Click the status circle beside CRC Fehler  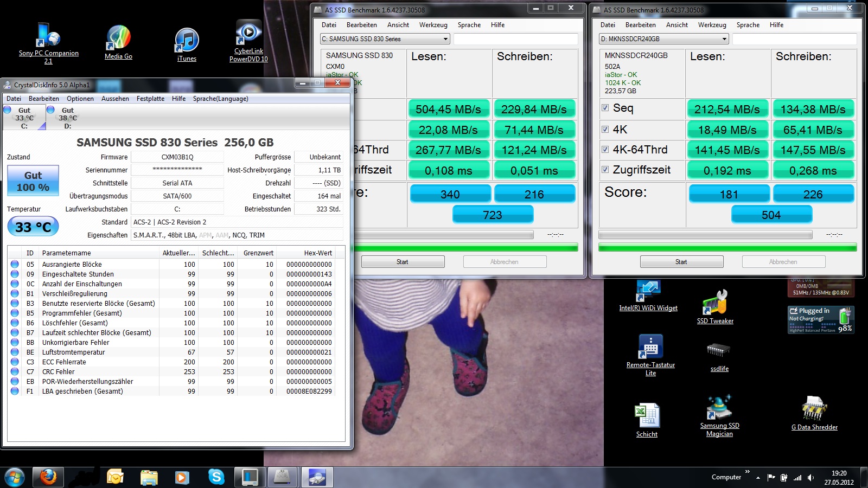(x=15, y=372)
